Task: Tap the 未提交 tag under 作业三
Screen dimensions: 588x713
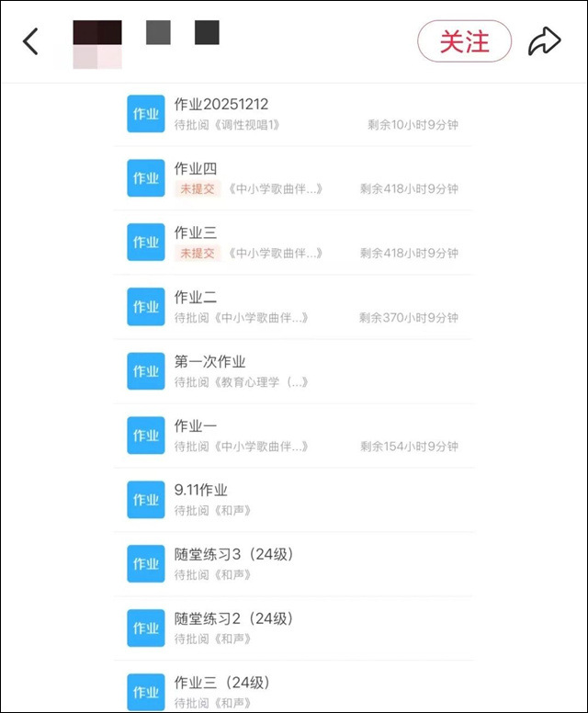Action: pyautogui.click(x=197, y=254)
